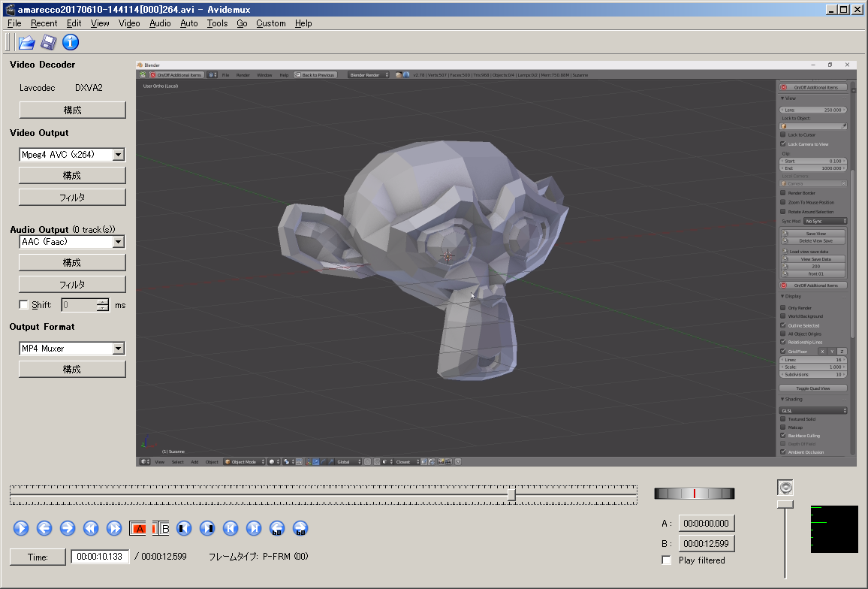868x589 pixels.
Task: Click marker B time button 00:00:12.599
Action: tap(706, 544)
